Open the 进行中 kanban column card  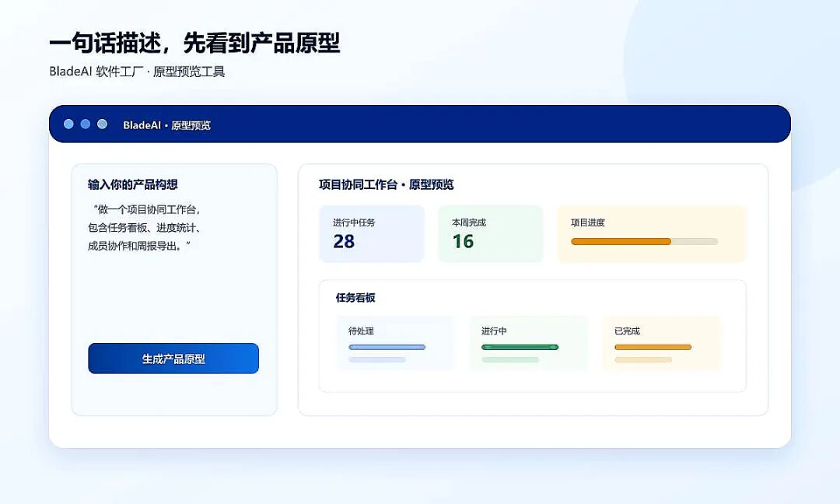(x=529, y=343)
